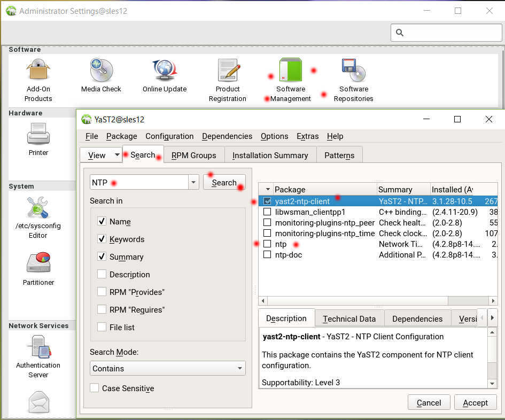Toggle Name search checkbox
The image size is (505, 420).
102,221
